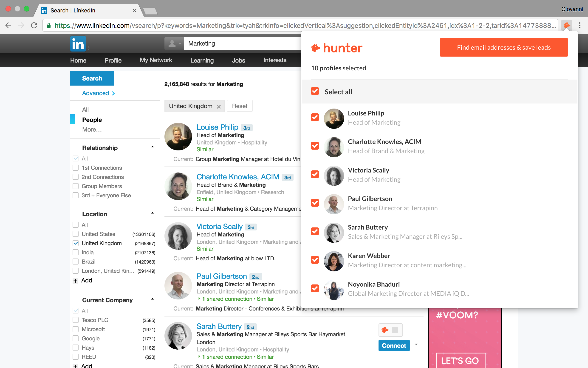Click Karen Webber's avatar in Hunter panel
Image resolution: width=588 pixels, height=368 pixels.
pos(334,261)
